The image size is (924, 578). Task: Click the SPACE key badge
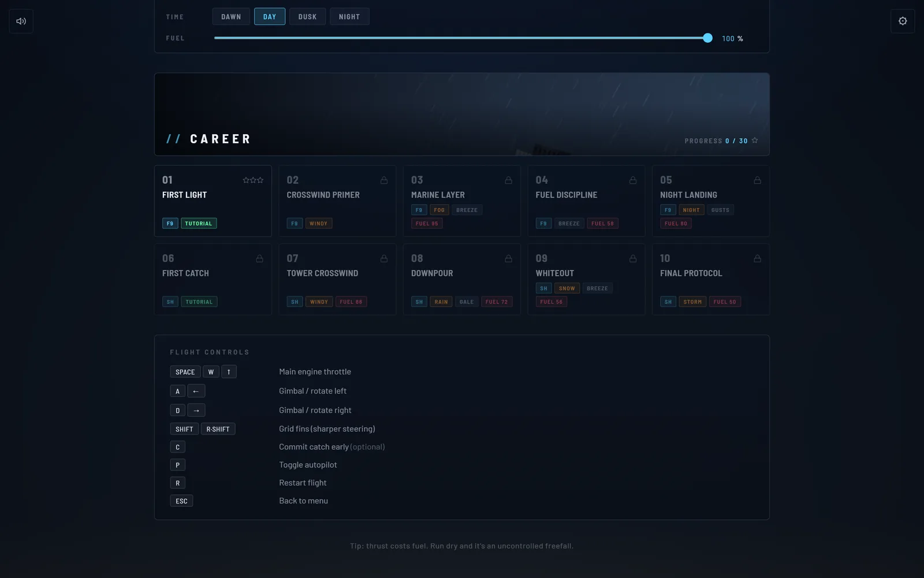click(185, 372)
